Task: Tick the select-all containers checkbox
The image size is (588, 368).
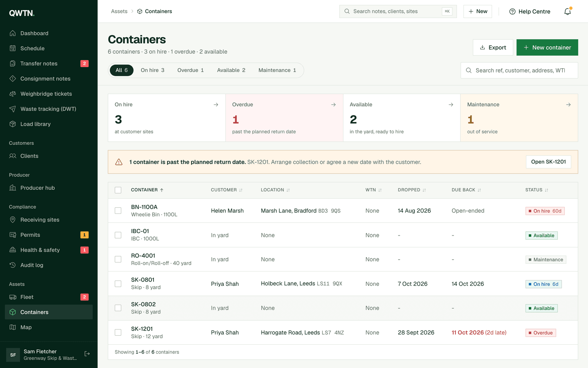Action: [118, 190]
